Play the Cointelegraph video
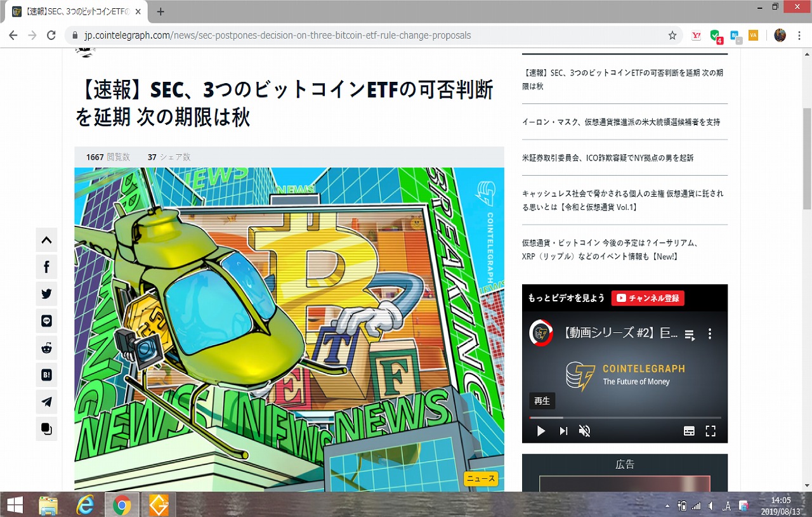The height and width of the screenshot is (517, 812). click(x=541, y=431)
